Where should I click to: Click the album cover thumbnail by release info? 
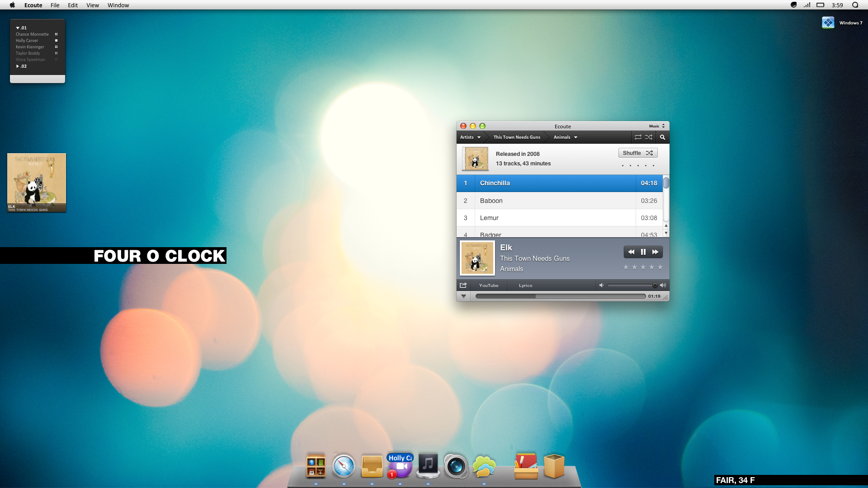pyautogui.click(x=475, y=159)
